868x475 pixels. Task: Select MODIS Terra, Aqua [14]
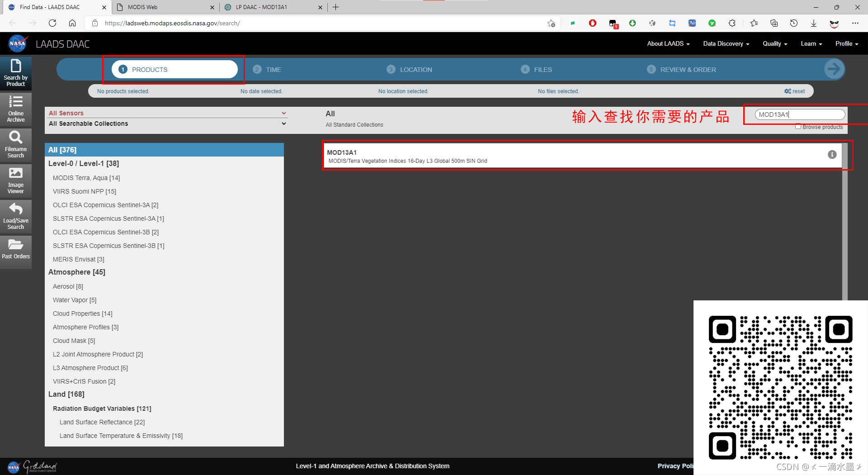coord(86,178)
